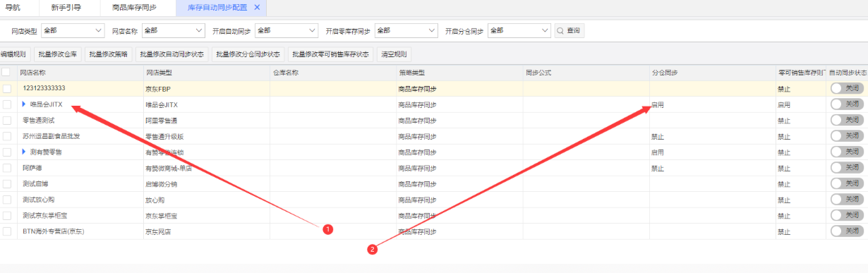Check the box for 测试启博 row
This screenshot has width=868, height=273.
click(x=6, y=183)
